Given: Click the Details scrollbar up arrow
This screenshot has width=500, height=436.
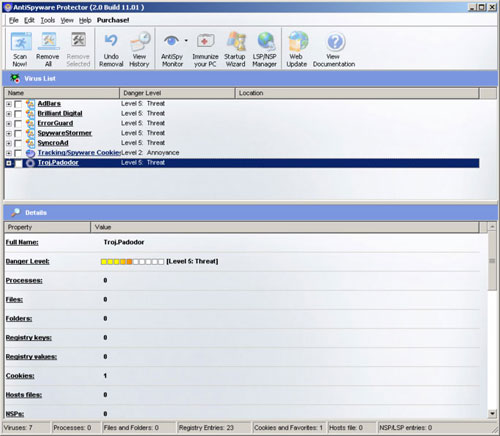Looking at the screenshot, I should click(x=492, y=227).
